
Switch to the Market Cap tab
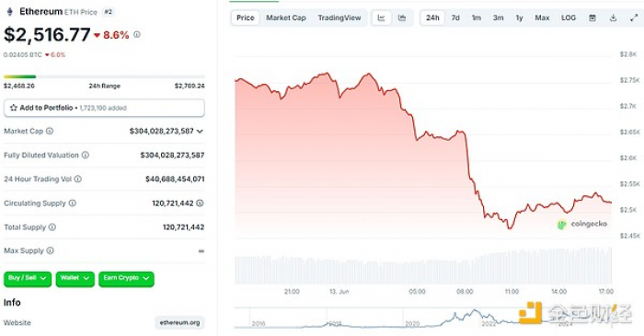click(x=286, y=17)
